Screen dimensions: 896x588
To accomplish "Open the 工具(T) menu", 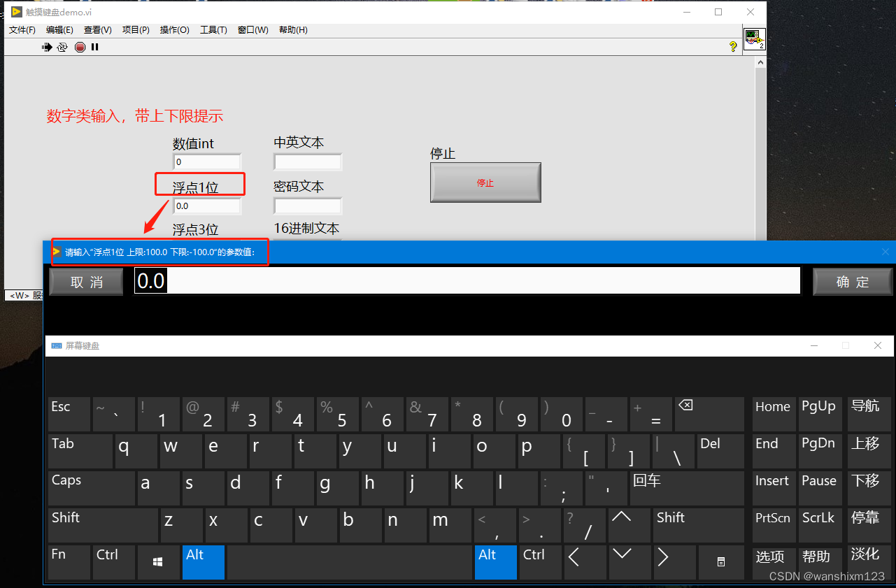I will [213, 30].
